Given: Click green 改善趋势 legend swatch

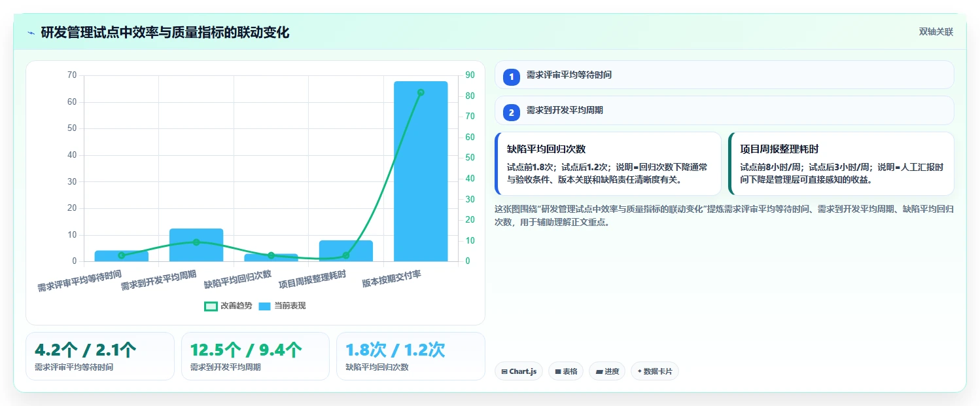Looking at the screenshot, I should [x=211, y=306].
